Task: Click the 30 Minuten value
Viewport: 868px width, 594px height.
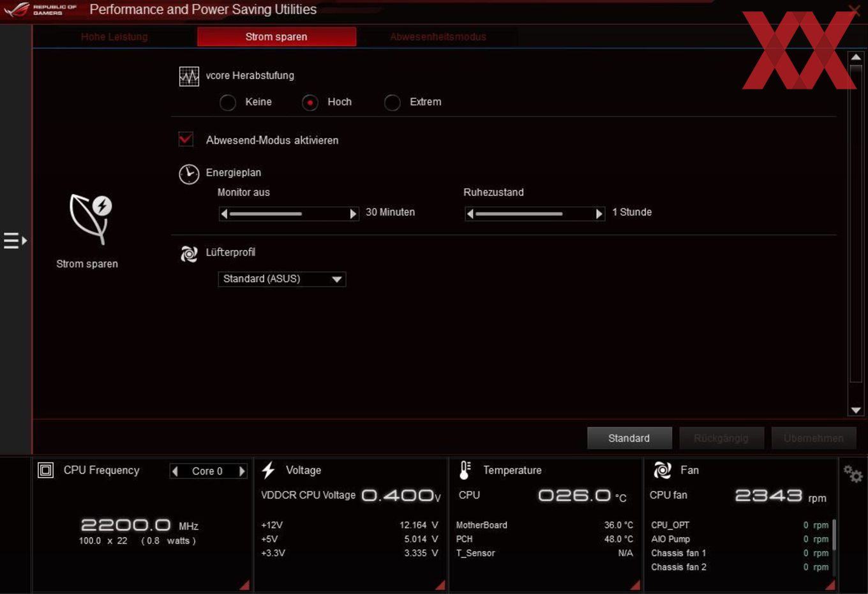Action: coord(390,212)
